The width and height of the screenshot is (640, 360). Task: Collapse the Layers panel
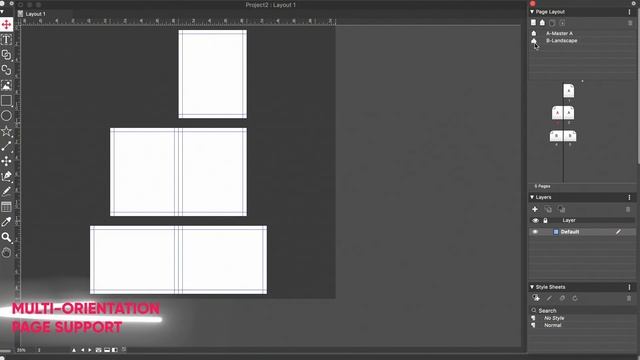pyautogui.click(x=532, y=197)
